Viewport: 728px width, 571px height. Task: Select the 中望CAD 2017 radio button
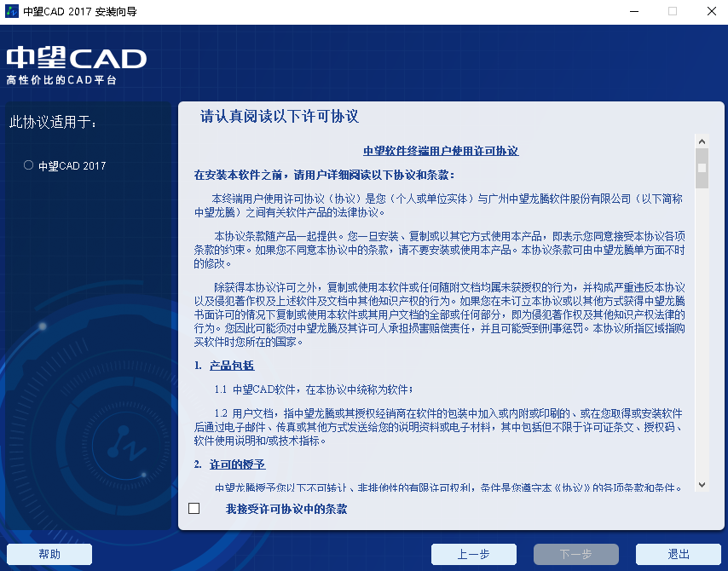click(x=29, y=165)
